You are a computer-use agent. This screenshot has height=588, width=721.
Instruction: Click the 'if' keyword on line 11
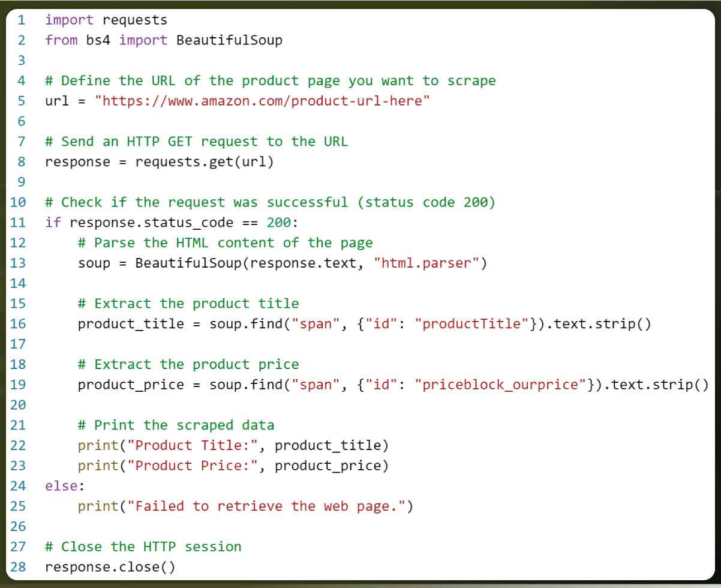coord(53,223)
